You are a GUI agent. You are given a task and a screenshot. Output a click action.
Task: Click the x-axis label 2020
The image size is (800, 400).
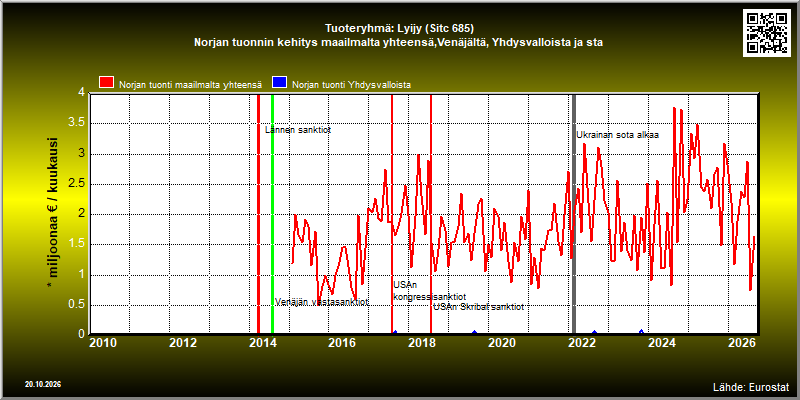[x=503, y=343]
